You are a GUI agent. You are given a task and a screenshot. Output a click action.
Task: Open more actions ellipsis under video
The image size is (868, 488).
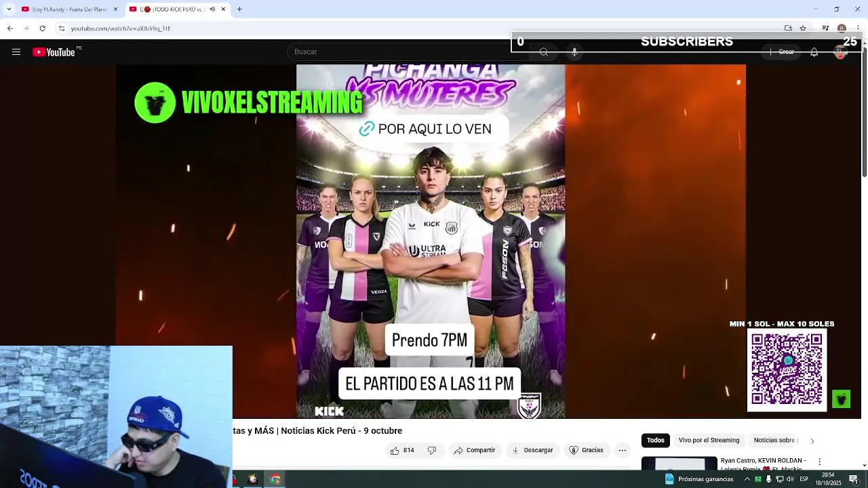click(x=622, y=450)
